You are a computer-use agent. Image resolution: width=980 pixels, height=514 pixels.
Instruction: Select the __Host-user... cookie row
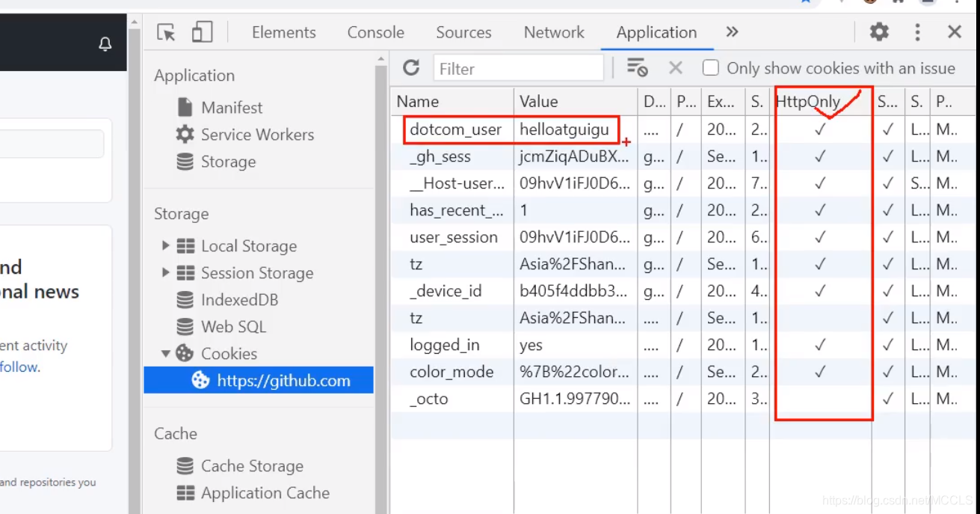pos(684,183)
